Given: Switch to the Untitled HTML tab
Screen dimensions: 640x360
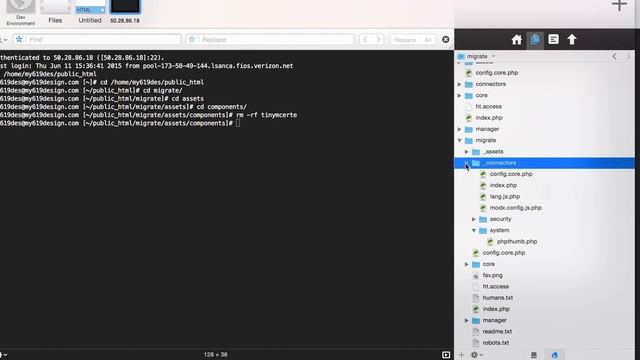Looking at the screenshot, I should pos(90,12).
